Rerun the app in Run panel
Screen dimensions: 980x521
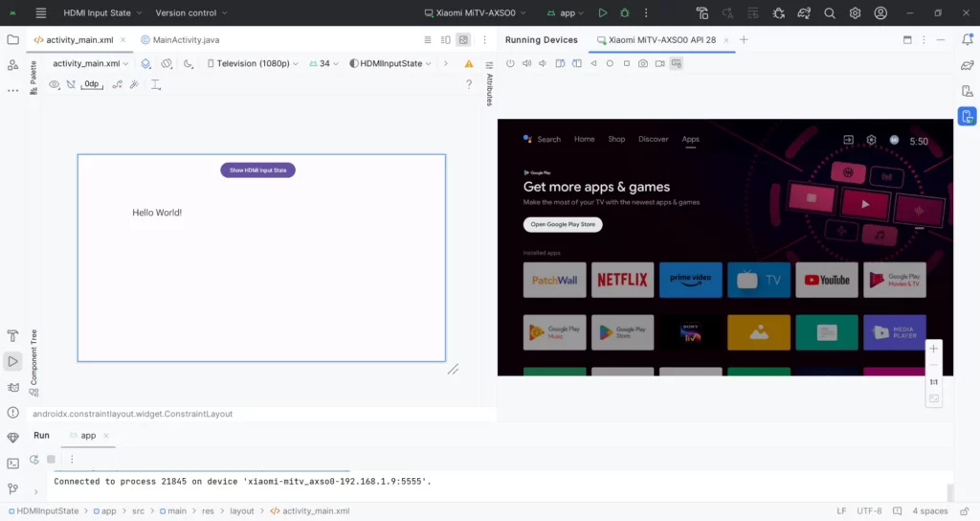[34, 459]
